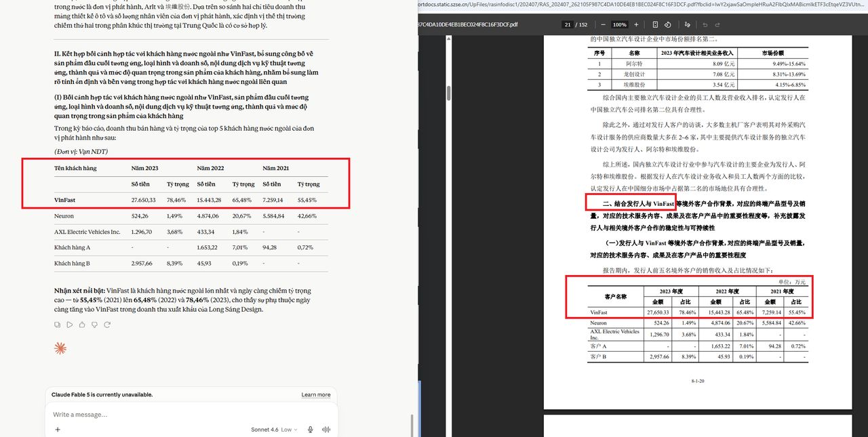Click '8.09 亿元' cell in PDF table
The height and width of the screenshot is (437, 868).
click(x=723, y=63)
